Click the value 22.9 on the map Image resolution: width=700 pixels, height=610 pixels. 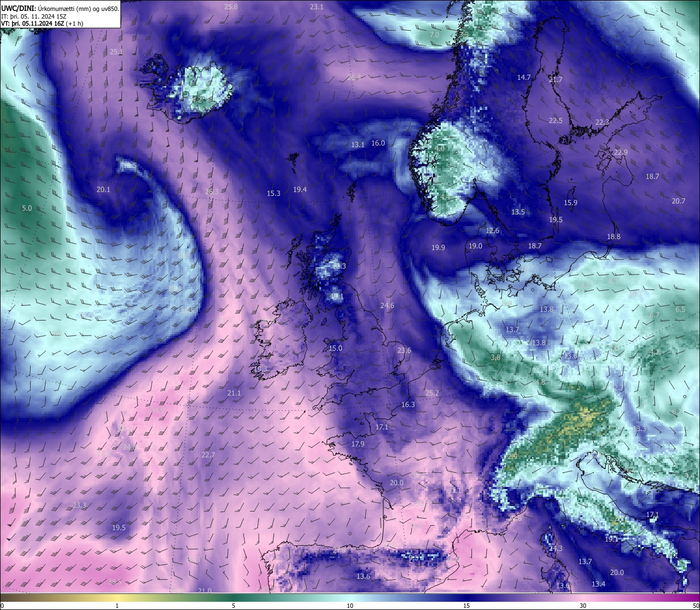coord(621,153)
